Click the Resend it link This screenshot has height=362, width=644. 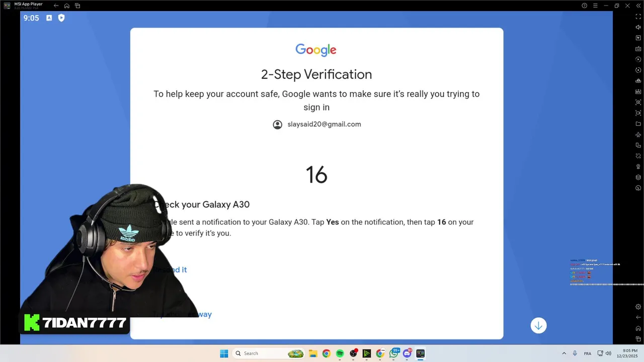pos(170,269)
